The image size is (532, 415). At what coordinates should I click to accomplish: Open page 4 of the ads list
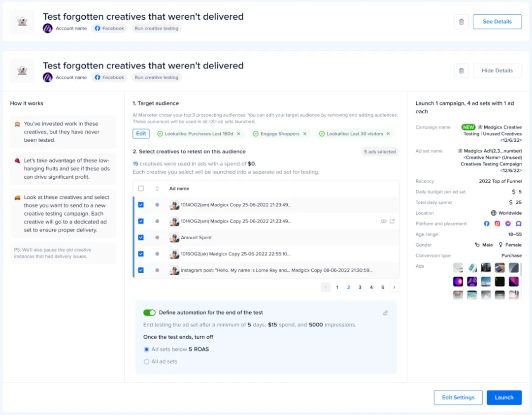click(x=371, y=287)
